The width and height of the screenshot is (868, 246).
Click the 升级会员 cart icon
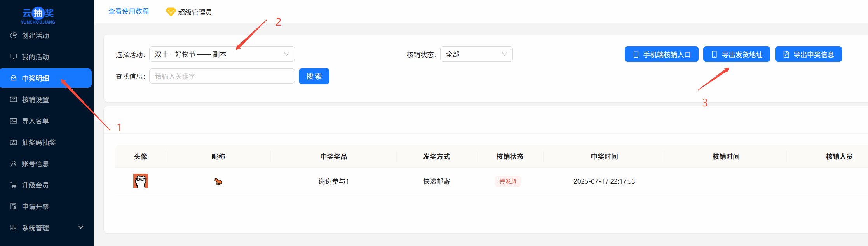(14, 185)
